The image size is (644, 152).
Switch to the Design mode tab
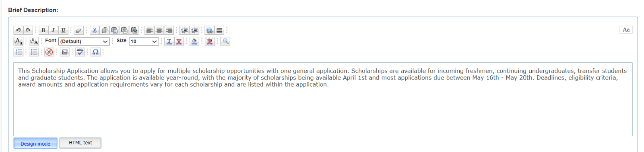point(35,143)
